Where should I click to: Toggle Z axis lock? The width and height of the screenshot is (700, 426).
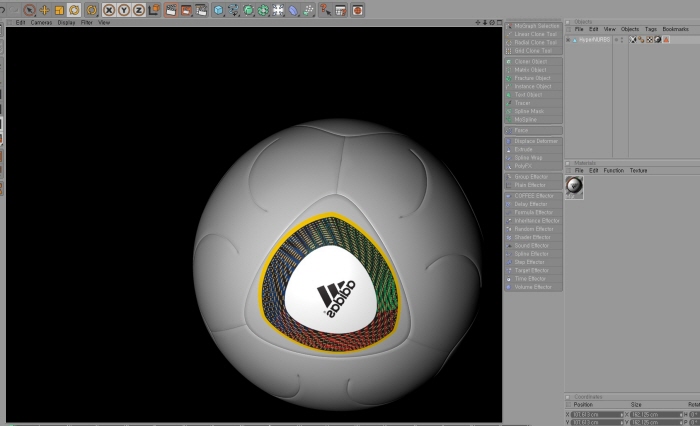coord(139,10)
